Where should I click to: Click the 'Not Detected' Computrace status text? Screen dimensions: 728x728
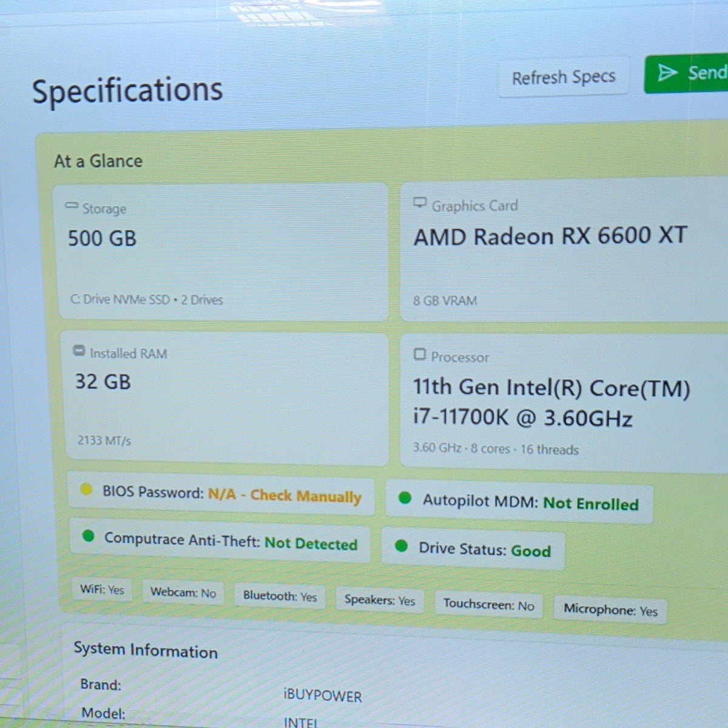pos(311,543)
